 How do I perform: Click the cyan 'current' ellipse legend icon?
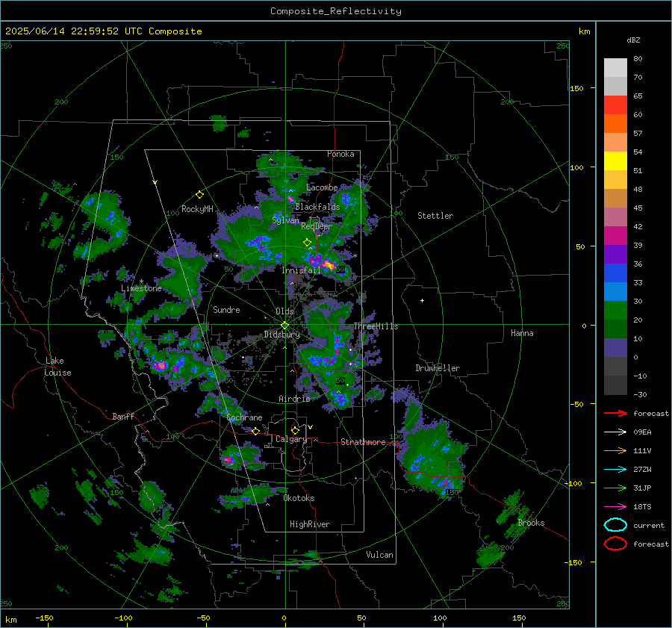pyautogui.click(x=615, y=525)
